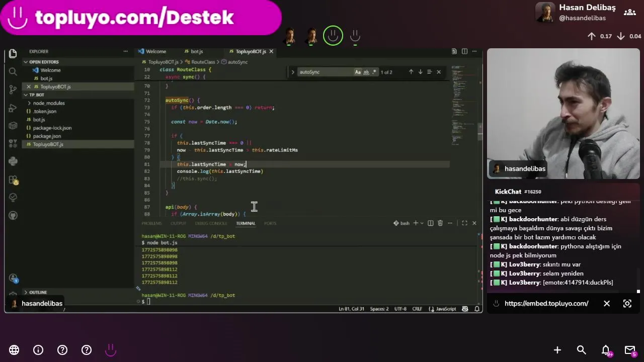The image size is (644, 362).
Task: Open .token.json in the explorer
Action: 78,111
